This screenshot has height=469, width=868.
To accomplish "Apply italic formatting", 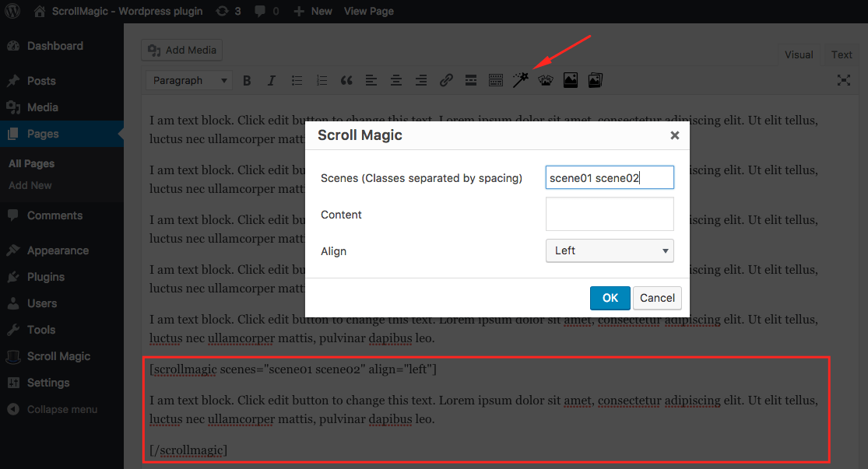I will [x=272, y=80].
